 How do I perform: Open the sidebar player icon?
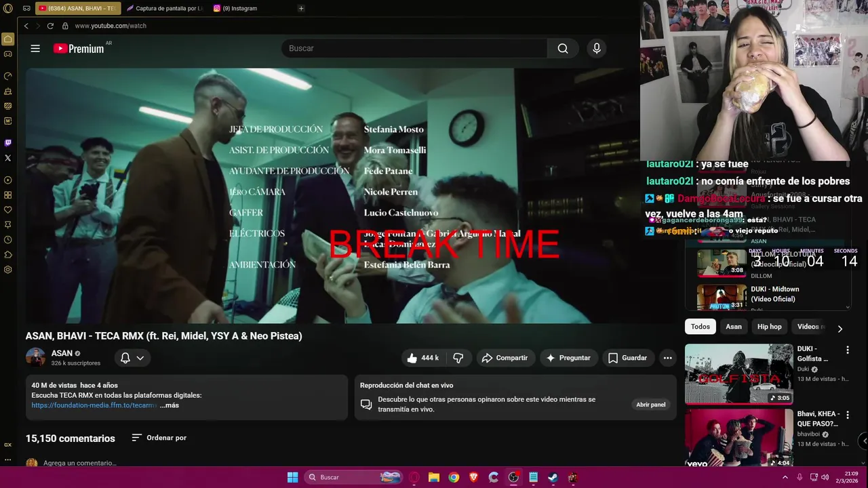[8, 180]
